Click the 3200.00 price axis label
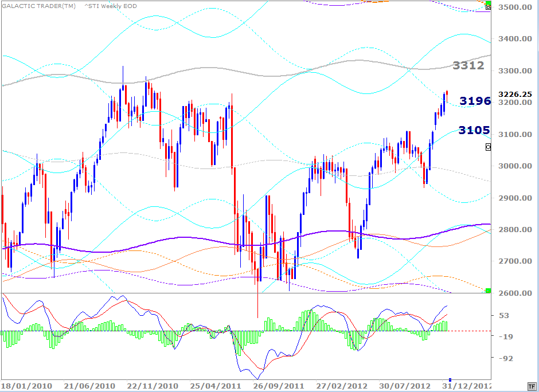Viewport: 539px width, 392px height. [x=515, y=103]
